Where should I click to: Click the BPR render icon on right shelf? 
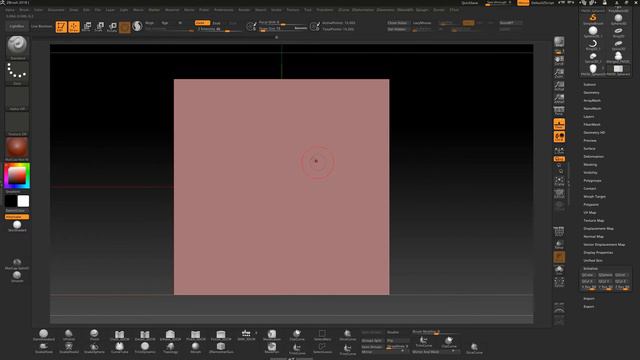pos(559,41)
